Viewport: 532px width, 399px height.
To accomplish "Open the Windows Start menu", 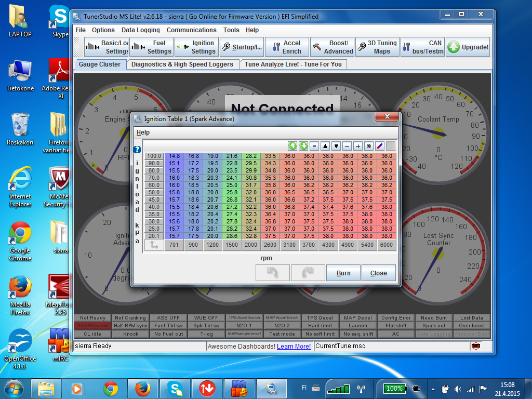I will click(14, 389).
